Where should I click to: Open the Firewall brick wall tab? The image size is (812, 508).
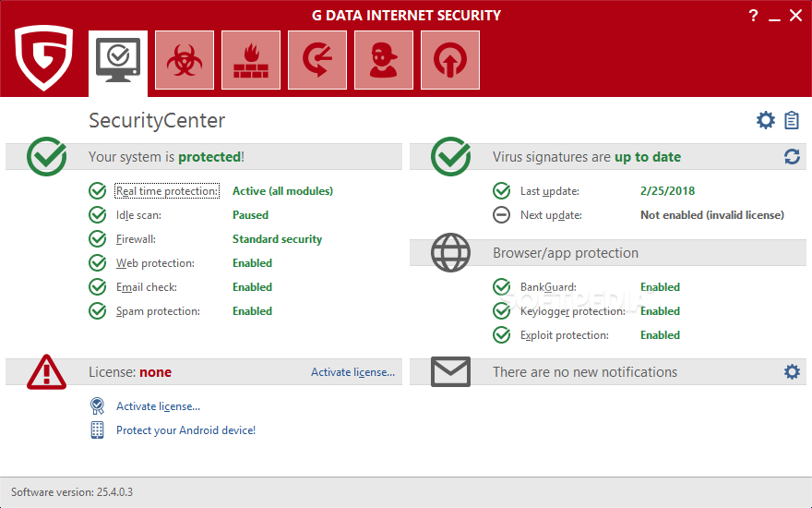pyautogui.click(x=251, y=60)
